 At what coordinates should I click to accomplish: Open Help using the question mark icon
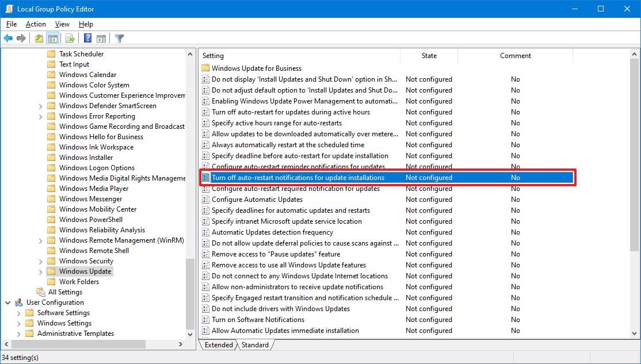point(87,38)
